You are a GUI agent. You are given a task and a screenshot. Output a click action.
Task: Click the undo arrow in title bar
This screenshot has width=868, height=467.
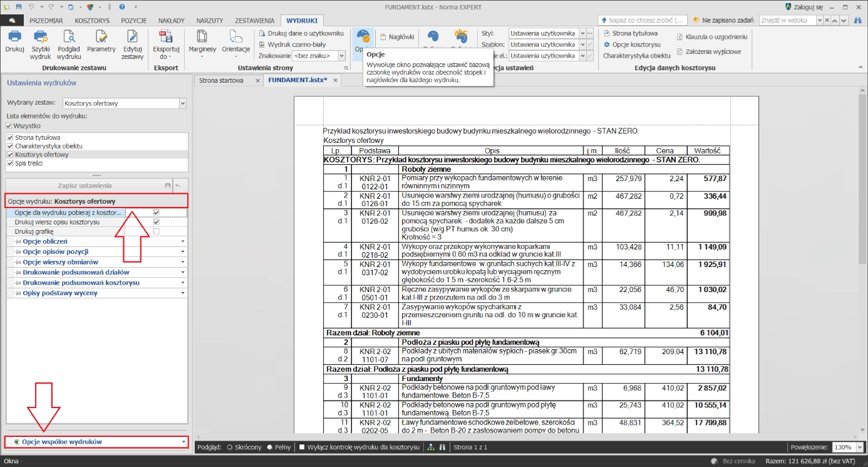pos(31,6)
